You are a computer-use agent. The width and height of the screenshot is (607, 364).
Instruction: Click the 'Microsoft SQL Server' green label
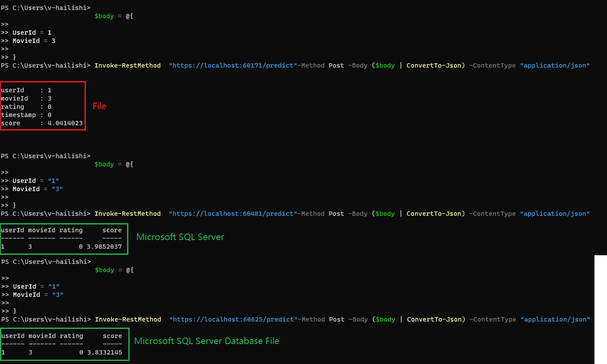(180, 237)
